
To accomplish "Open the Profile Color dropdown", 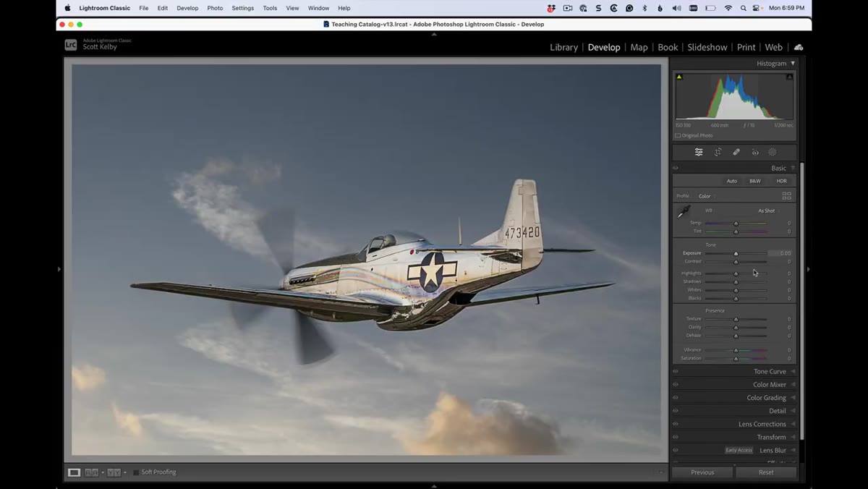I will (x=706, y=196).
